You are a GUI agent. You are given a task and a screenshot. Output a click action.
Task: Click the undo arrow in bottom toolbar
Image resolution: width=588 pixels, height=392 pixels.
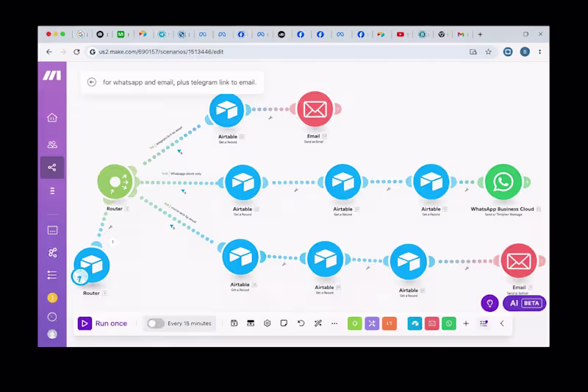point(301,323)
